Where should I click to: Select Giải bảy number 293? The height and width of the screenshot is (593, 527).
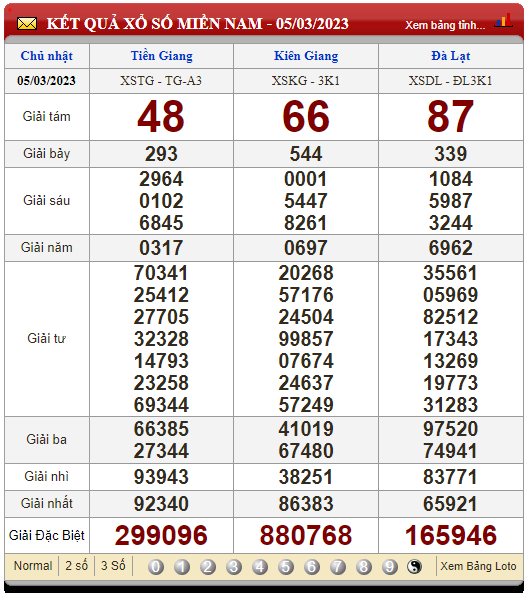tap(161, 154)
